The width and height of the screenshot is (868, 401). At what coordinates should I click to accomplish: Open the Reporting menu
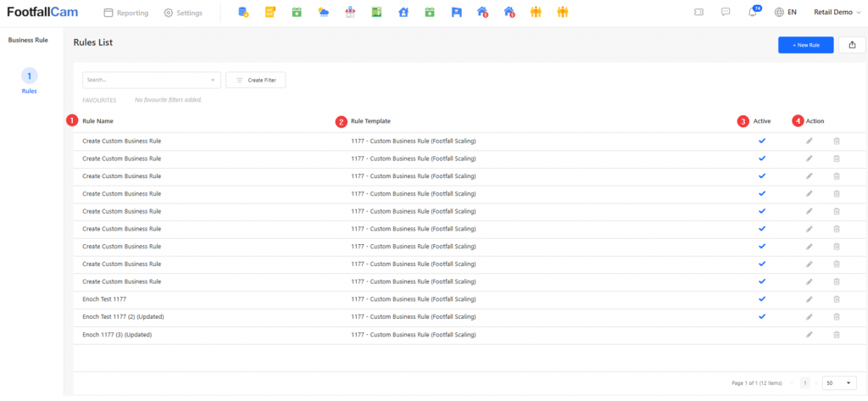pos(125,13)
